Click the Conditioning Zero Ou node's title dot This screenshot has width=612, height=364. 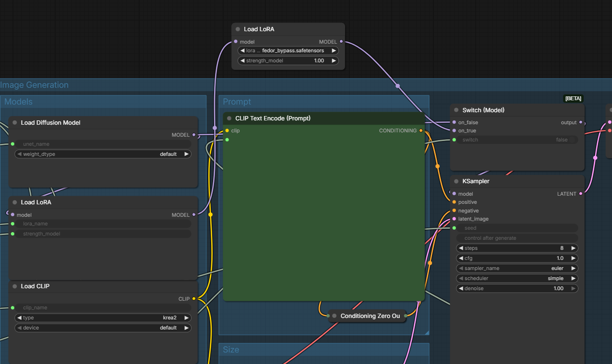point(335,316)
